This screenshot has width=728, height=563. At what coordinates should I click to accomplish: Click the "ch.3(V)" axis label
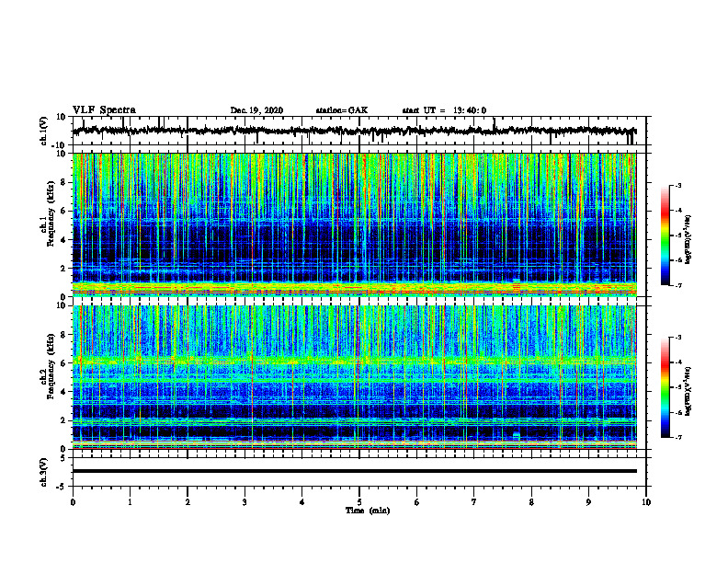click(x=44, y=472)
